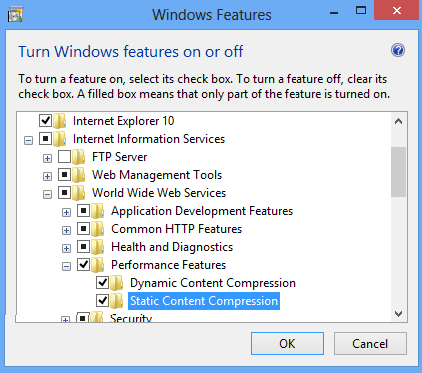Viewport: 422px width, 373px height.
Task: Minimize the Windows Features window
Action: coord(334,13)
